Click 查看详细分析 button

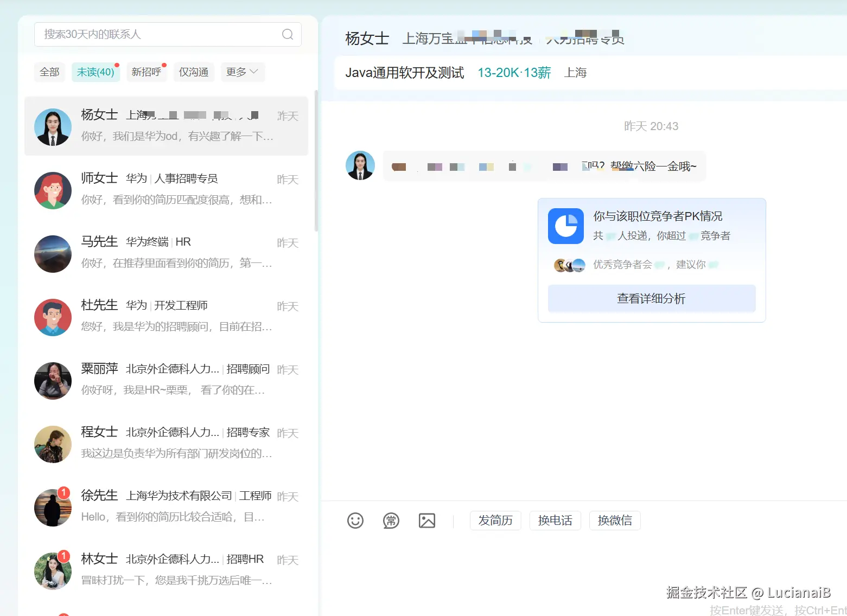[x=652, y=298]
